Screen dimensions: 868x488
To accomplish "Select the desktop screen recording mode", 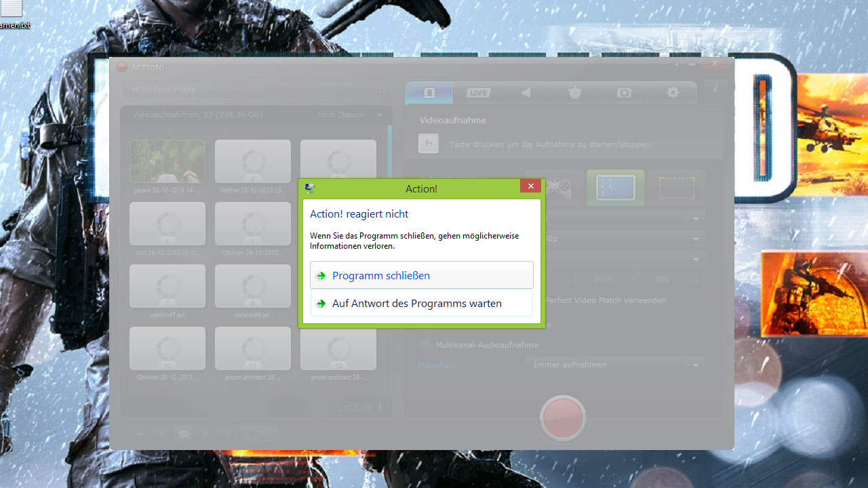I will coord(615,188).
